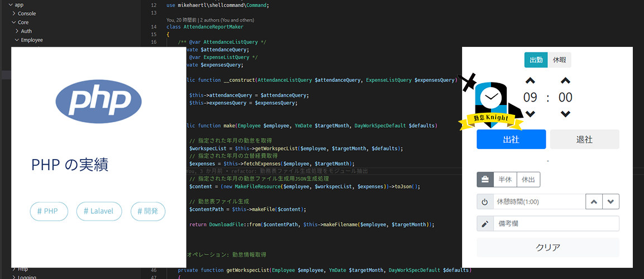
Task: Click the 休憩時間(1:00) field
Action: 539,202
